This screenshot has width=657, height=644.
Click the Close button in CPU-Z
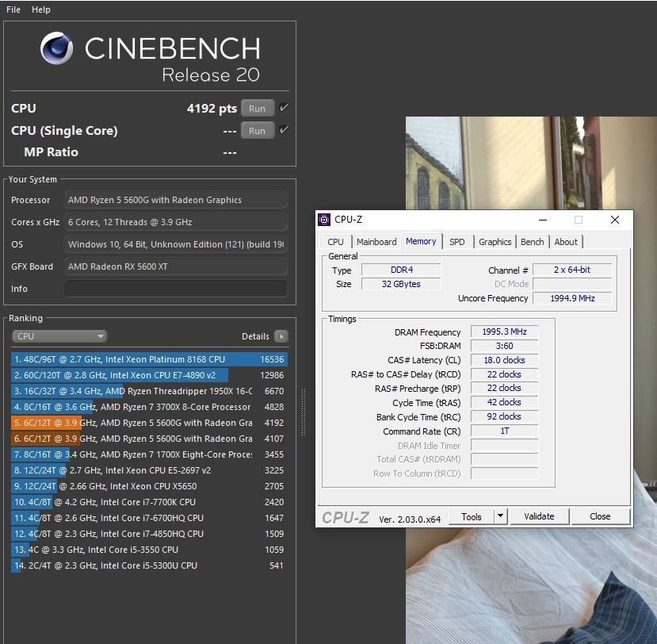[x=600, y=516]
